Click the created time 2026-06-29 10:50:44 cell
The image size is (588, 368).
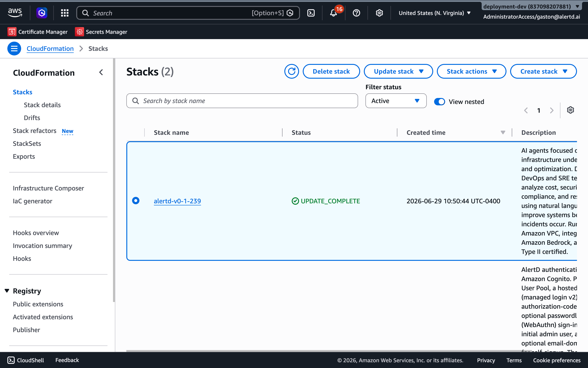453,201
